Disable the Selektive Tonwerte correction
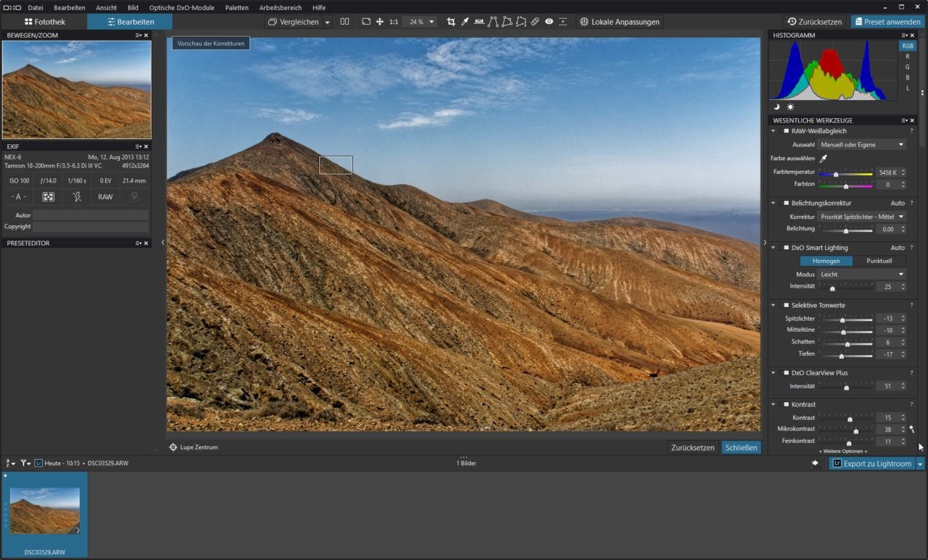The width and height of the screenshot is (928, 560). (x=785, y=306)
